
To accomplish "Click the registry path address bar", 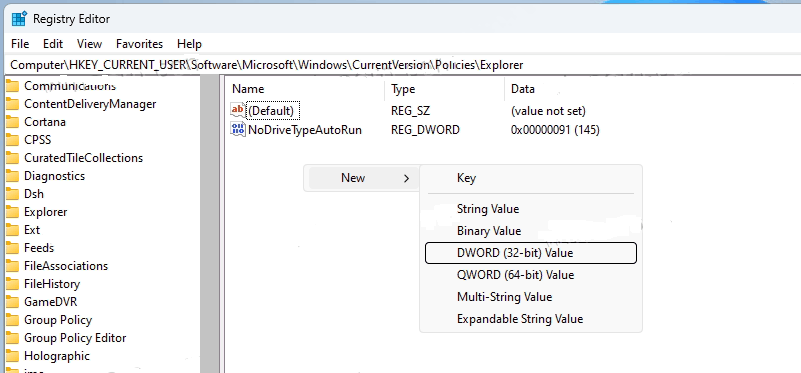I will tap(404, 65).
